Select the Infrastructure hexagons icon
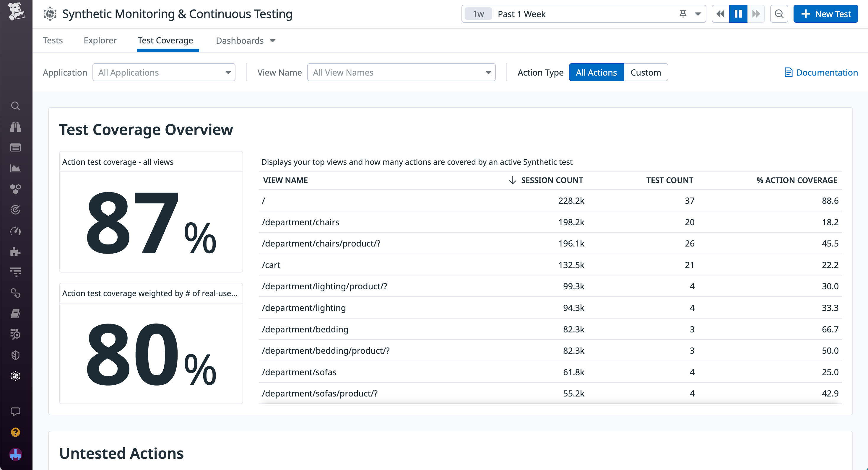This screenshot has width=868, height=470. point(15,189)
